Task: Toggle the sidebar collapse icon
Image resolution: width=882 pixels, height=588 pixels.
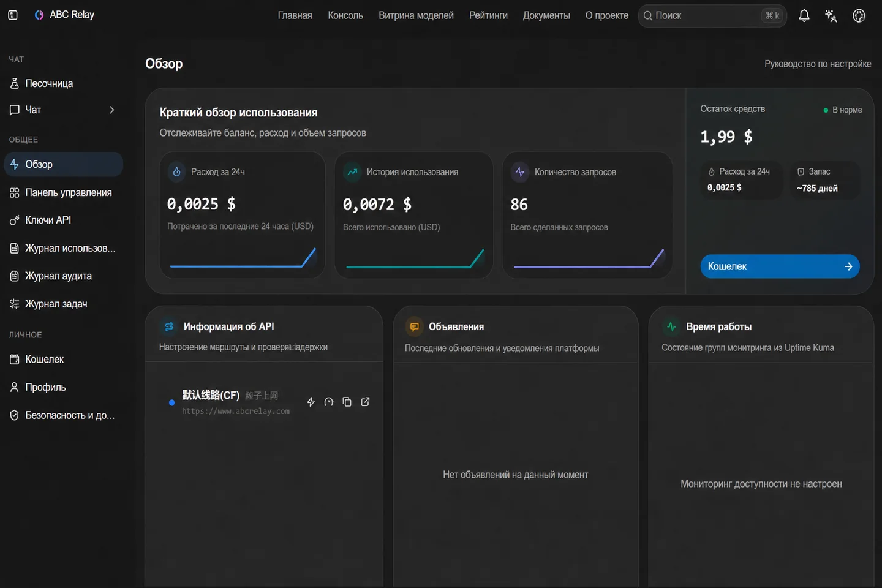Action: 13,15
